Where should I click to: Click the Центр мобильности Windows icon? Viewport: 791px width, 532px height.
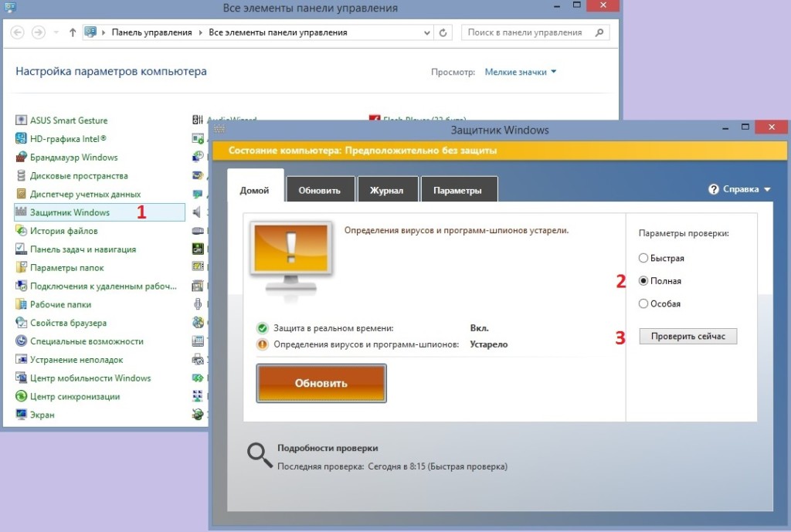[21, 378]
